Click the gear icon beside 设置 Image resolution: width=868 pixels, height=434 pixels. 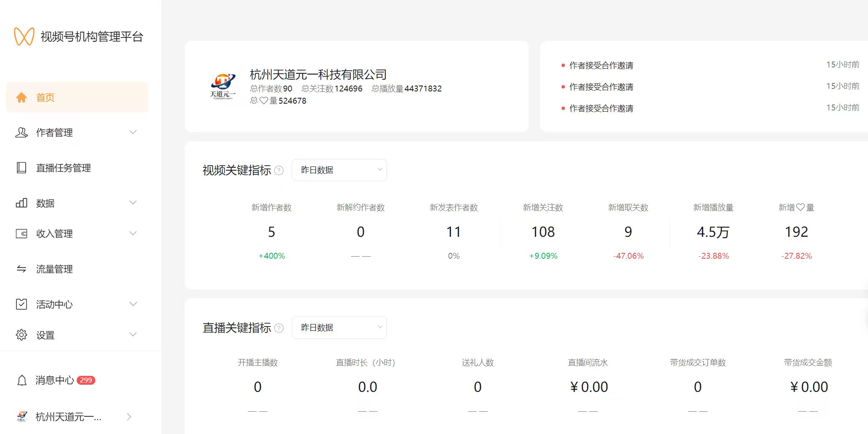pyautogui.click(x=21, y=335)
